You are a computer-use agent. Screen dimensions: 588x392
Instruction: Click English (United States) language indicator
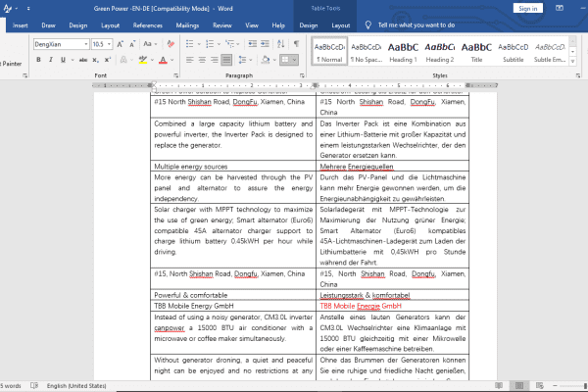(x=76, y=385)
